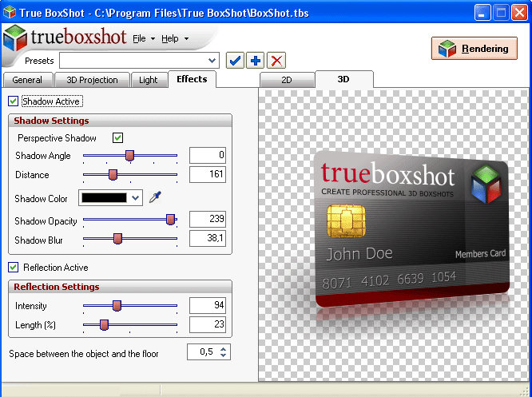Click the app icon in the title bar
532x397 pixels.
coord(10,12)
